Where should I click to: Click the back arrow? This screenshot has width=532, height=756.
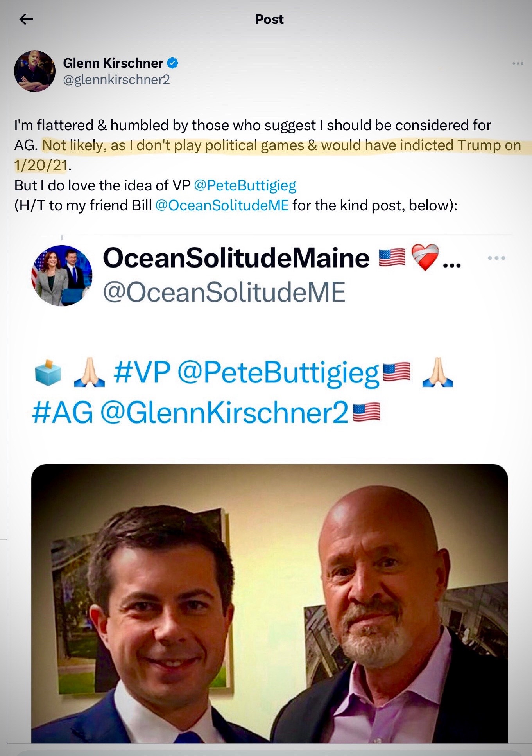click(26, 19)
